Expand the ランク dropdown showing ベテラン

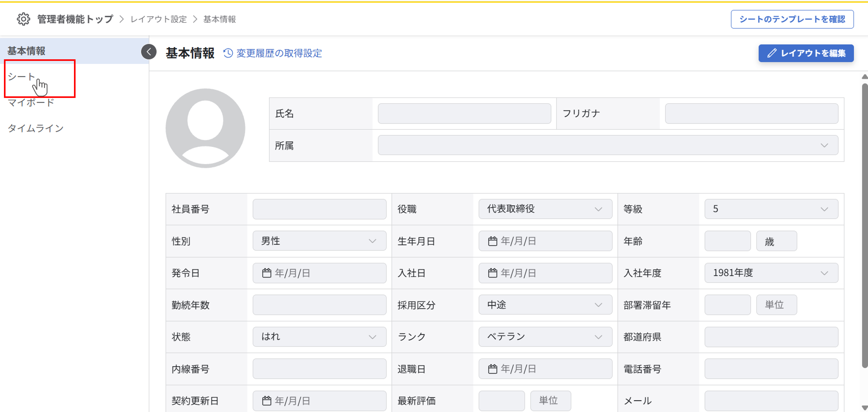tap(545, 337)
